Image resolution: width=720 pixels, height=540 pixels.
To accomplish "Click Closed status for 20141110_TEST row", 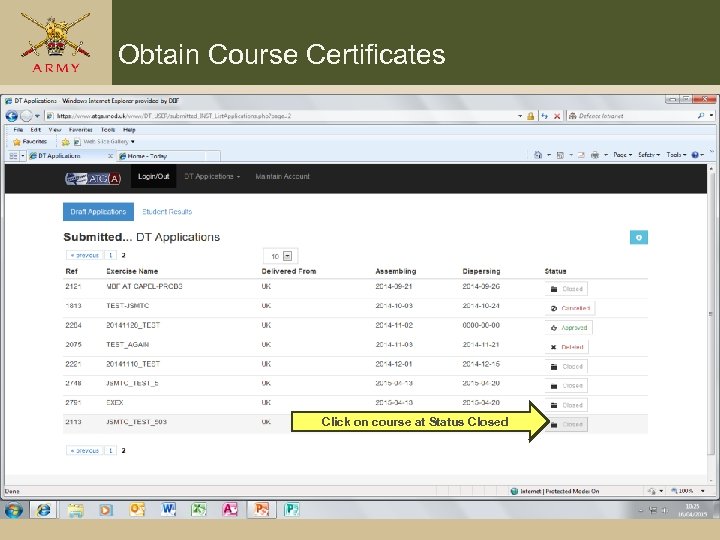I will coord(567,366).
